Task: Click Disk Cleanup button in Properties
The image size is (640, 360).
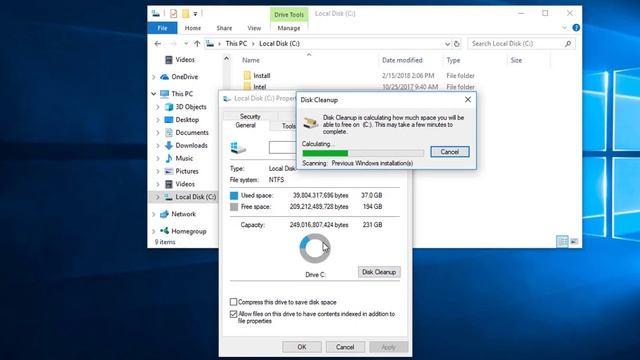Action: 379,272
